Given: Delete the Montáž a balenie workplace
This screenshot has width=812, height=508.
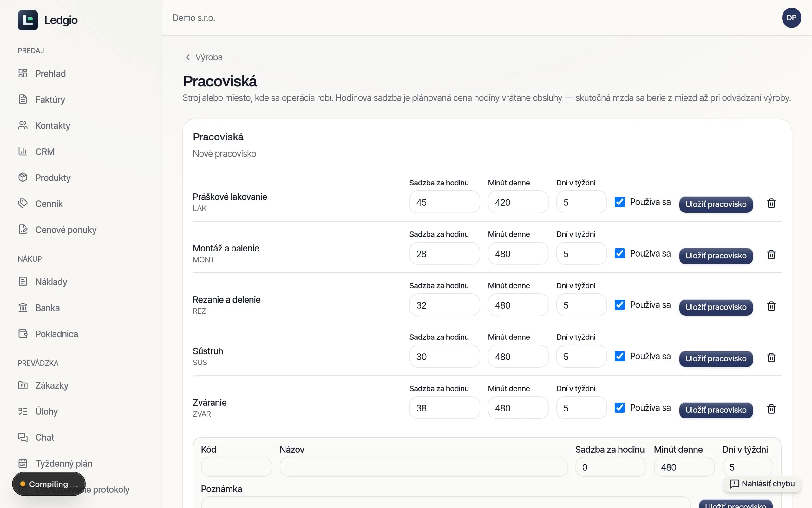Looking at the screenshot, I should pyautogui.click(x=771, y=255).
